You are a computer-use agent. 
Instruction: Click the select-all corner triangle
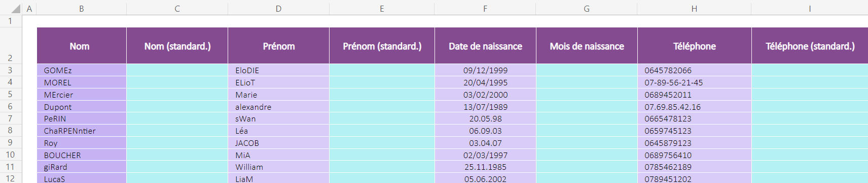pos(16,9)
